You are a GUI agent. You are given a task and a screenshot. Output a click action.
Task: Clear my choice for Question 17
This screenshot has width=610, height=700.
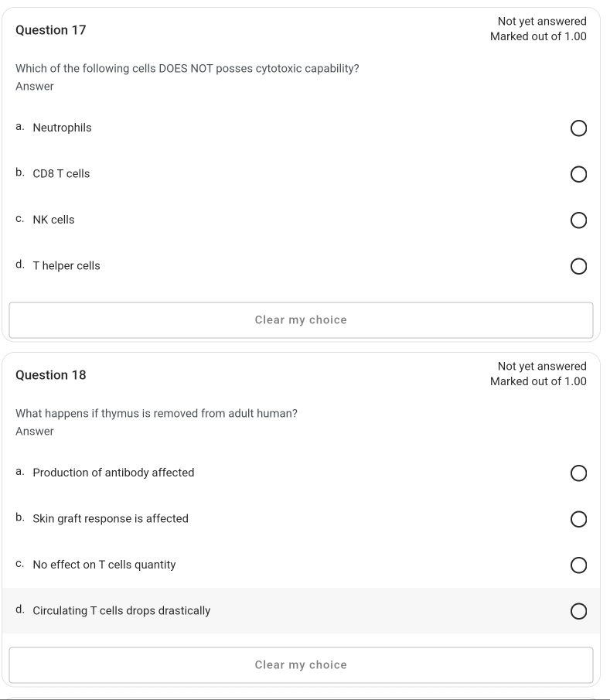pyautogui.click(x=301, y=319)
